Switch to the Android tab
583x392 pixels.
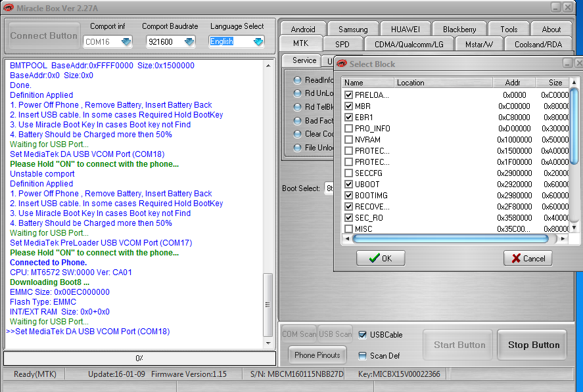(x=303, y=29)
